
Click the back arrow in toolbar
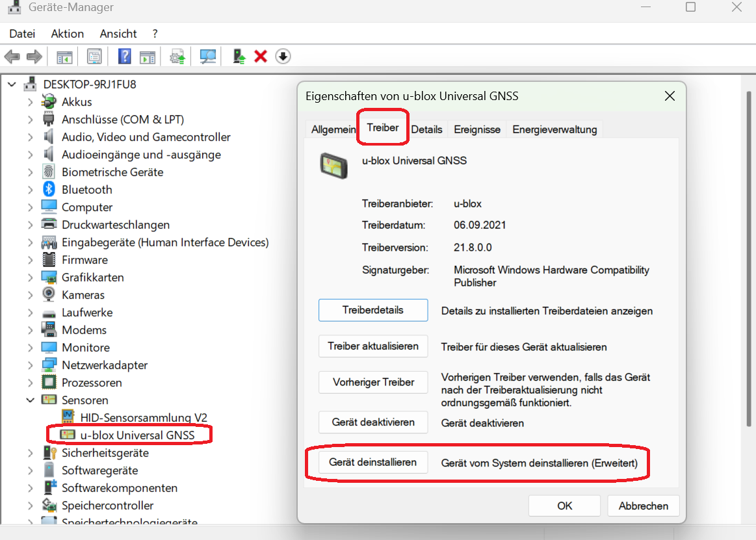(12, 57)
